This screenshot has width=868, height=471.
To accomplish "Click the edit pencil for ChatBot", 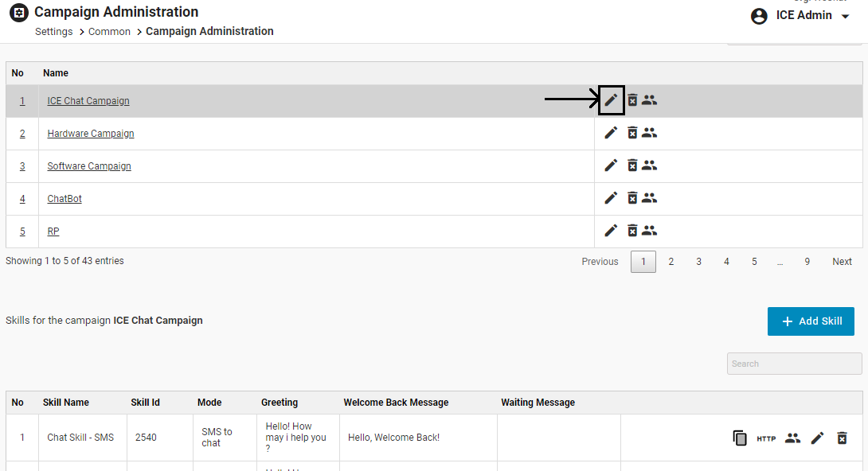I will tap(611, 198).
